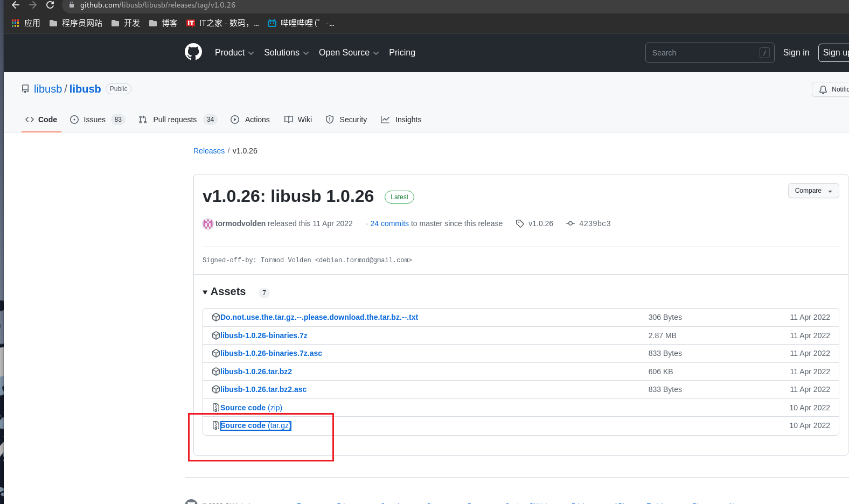Open the IT之家 bookmark
Screen dimensions: 849x504
[222, 23]
